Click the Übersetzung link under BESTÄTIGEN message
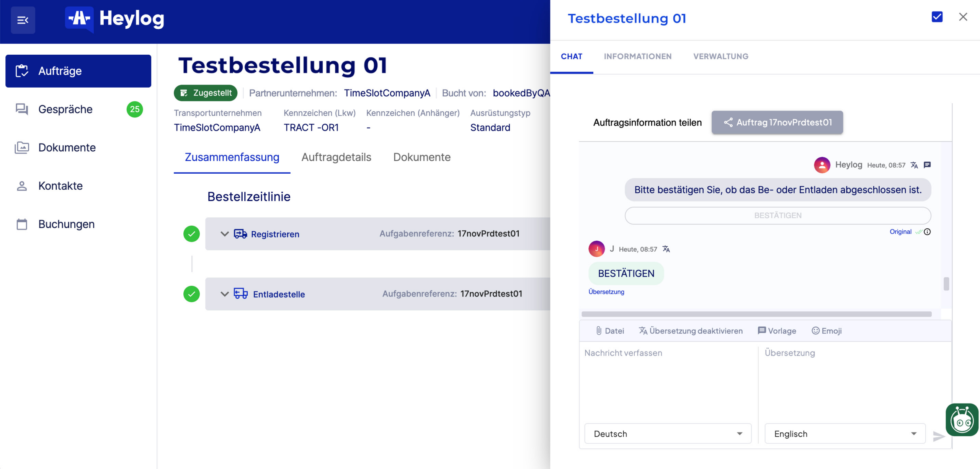This screenshot has height=469, width=980. tap(606, 292)
